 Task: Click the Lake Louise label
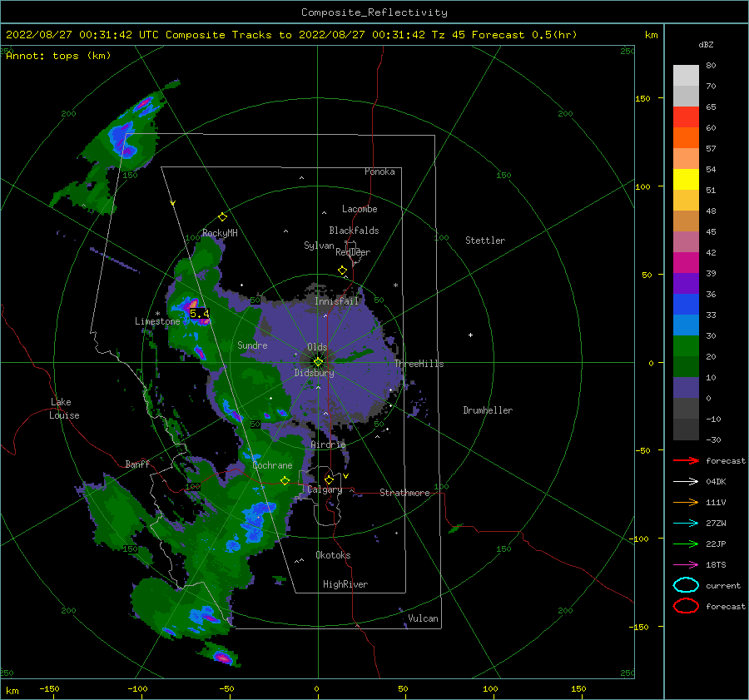coord(64,409)
